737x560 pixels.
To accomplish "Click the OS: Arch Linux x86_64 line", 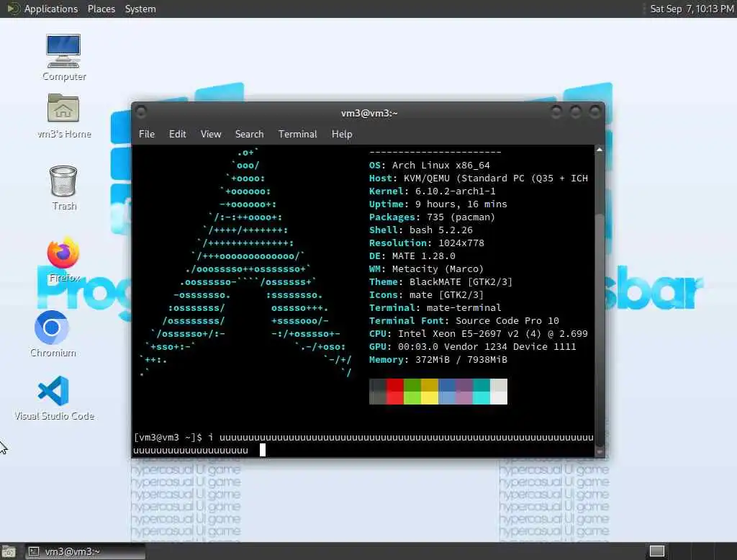I will click(x=429, y=166).
